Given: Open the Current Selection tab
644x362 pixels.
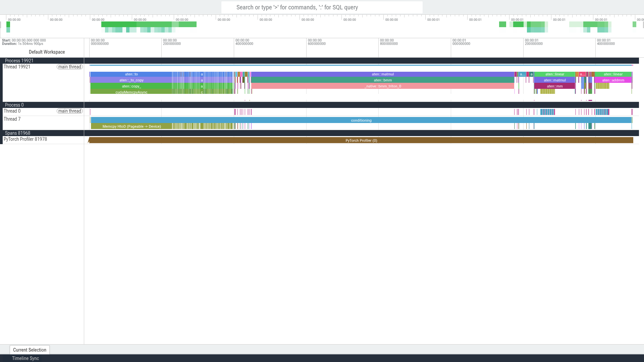Looking at the screenshot, I should (30, 350).
